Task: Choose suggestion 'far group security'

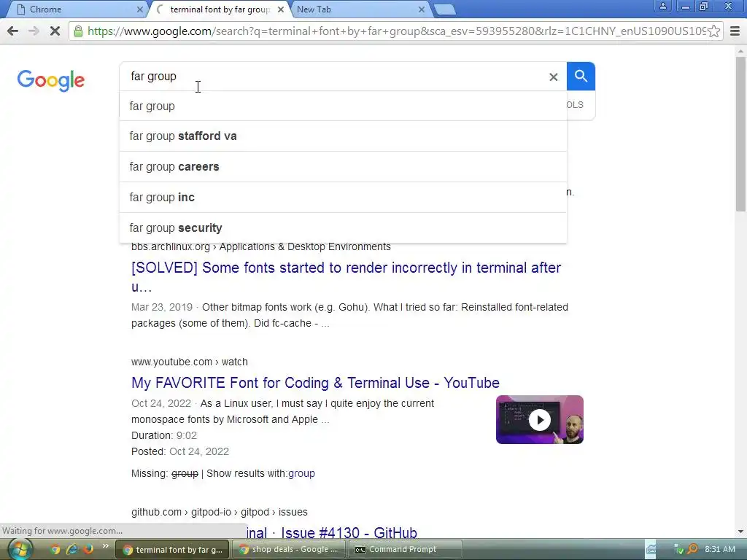Action: [343, 227]
